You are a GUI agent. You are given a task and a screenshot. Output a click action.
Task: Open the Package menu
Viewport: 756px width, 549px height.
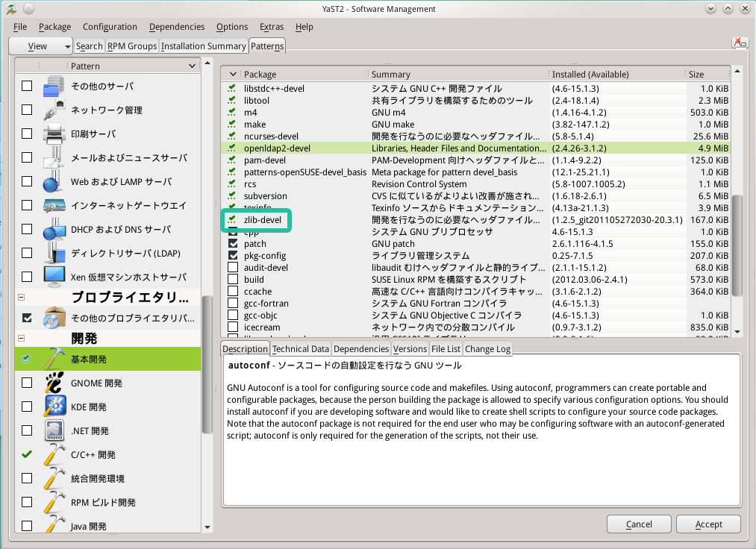click(x=55, y=27)
